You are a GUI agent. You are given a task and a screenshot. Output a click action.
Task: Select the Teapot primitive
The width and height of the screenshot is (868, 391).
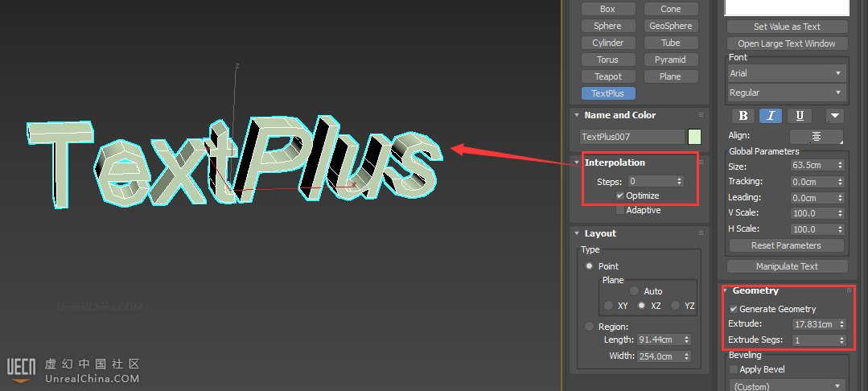(x=608, y=76)
